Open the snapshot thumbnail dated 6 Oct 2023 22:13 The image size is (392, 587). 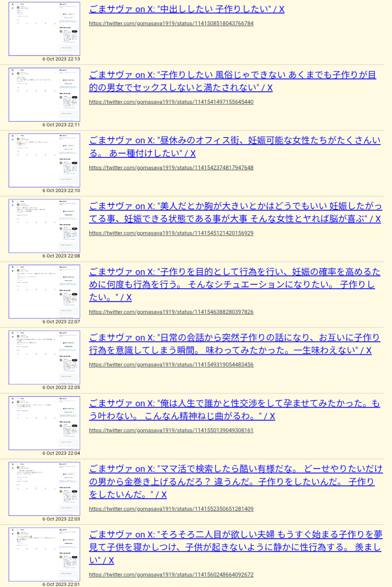click(44, 29)
